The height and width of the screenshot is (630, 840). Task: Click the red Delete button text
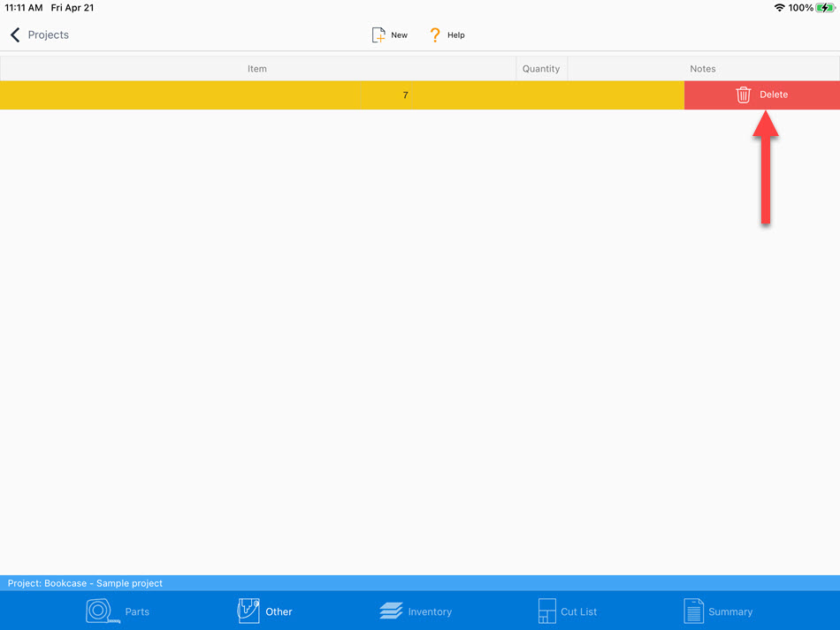[774, 95]
